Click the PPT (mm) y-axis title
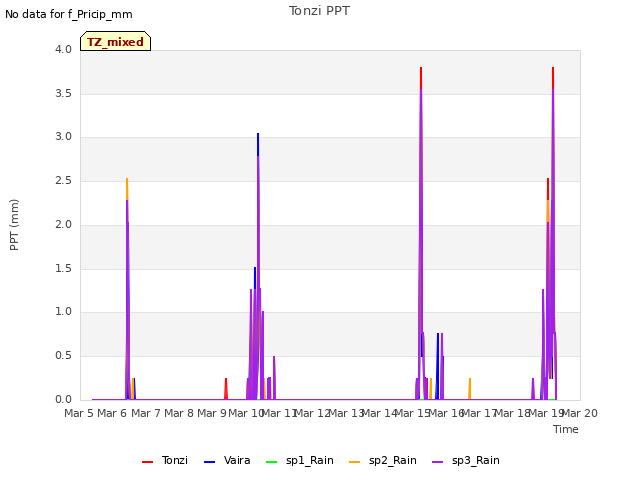 14,224
